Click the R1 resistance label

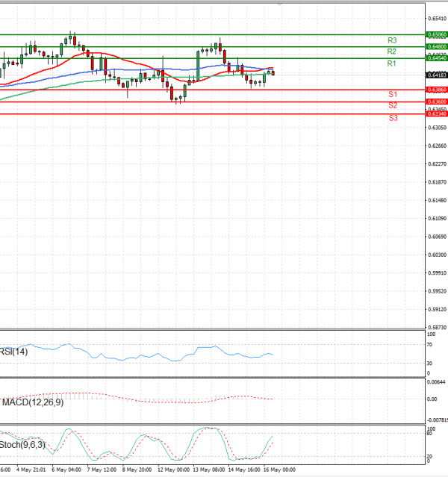pos(391,64)
